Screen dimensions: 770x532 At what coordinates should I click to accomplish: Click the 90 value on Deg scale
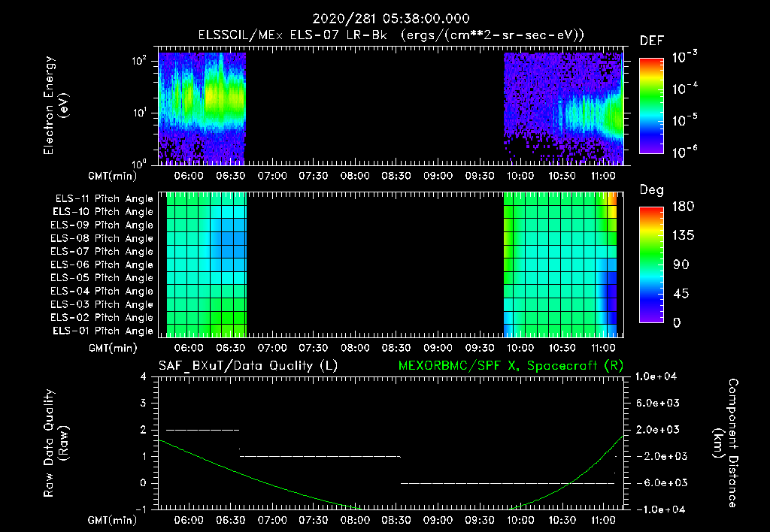[681, 265]
